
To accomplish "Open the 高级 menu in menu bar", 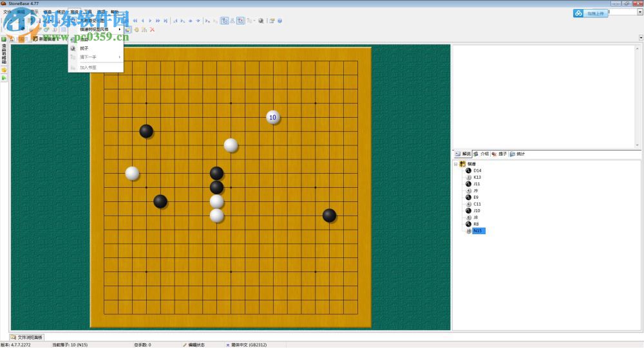I will (x=74, y=12).
